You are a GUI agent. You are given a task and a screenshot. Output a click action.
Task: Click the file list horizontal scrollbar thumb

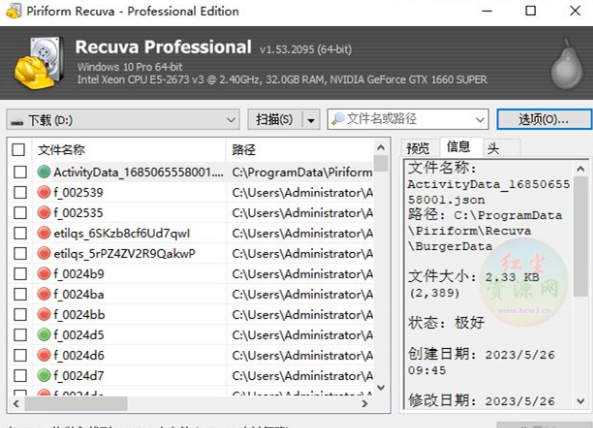(x=76, y=403)
